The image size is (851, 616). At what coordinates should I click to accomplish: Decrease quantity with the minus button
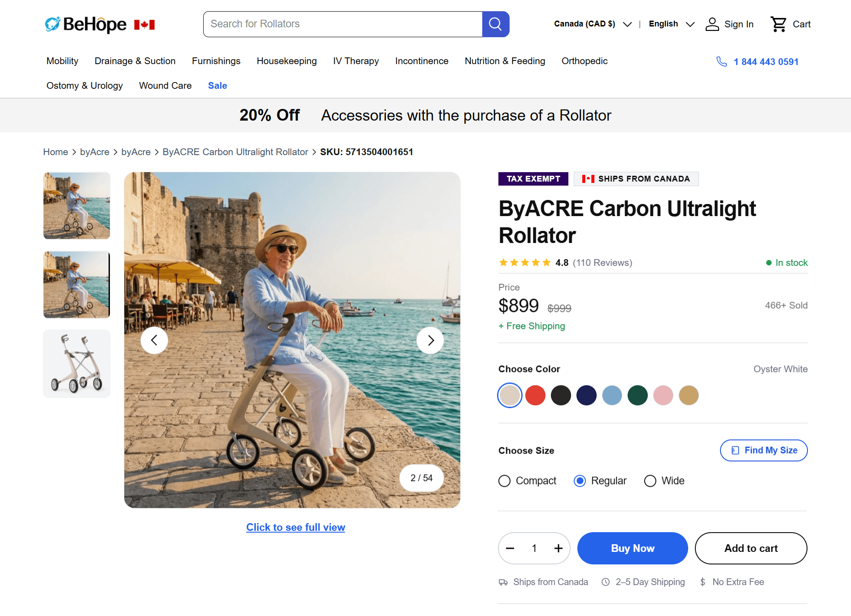tap(510, 548)
